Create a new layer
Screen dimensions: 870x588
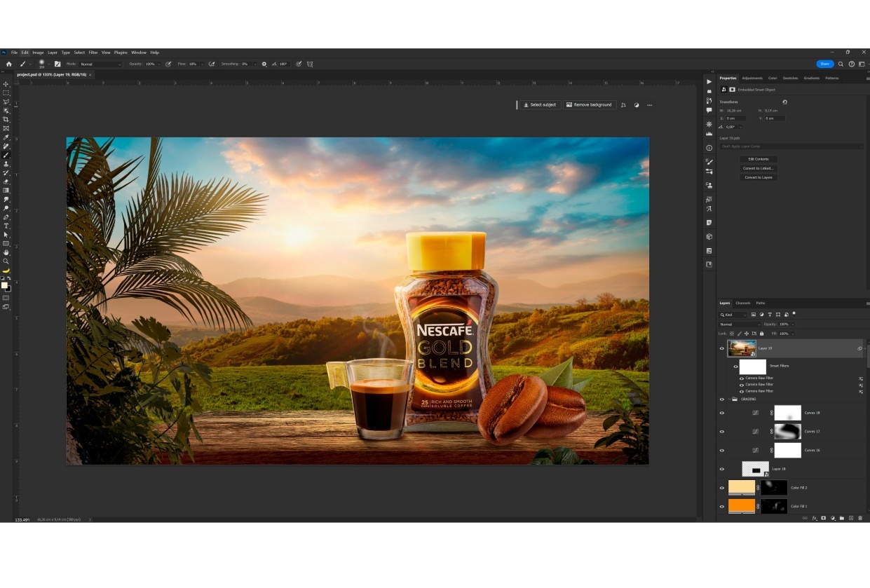click(x=851, y=518)
